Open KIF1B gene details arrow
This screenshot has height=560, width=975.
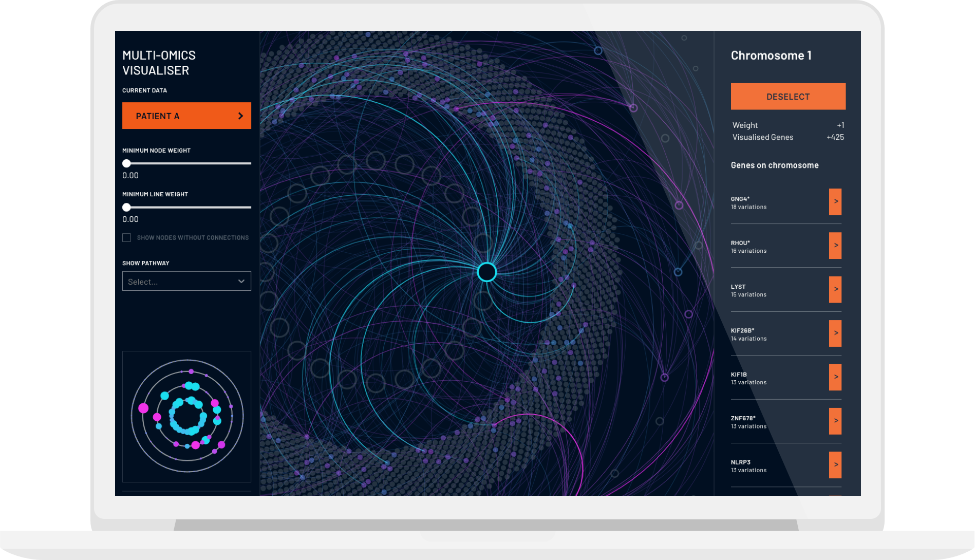pyautogui.click(x=835, y=377)
